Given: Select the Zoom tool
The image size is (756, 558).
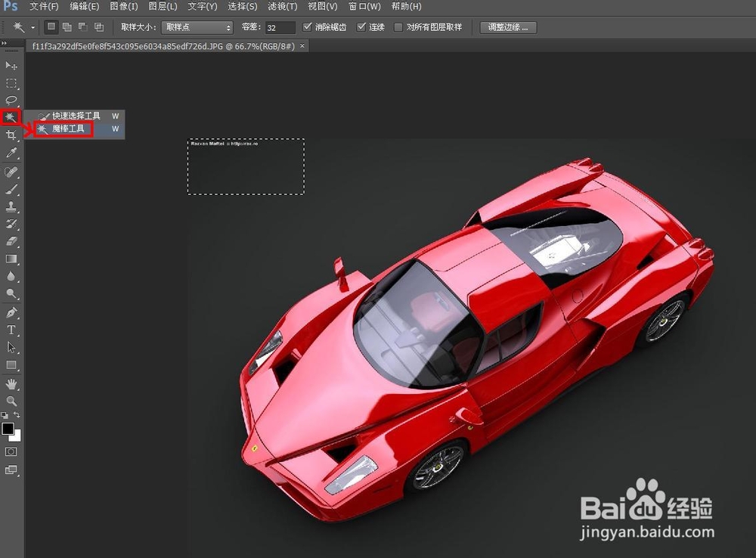Looking at the screenshot, I should (11, 401).
